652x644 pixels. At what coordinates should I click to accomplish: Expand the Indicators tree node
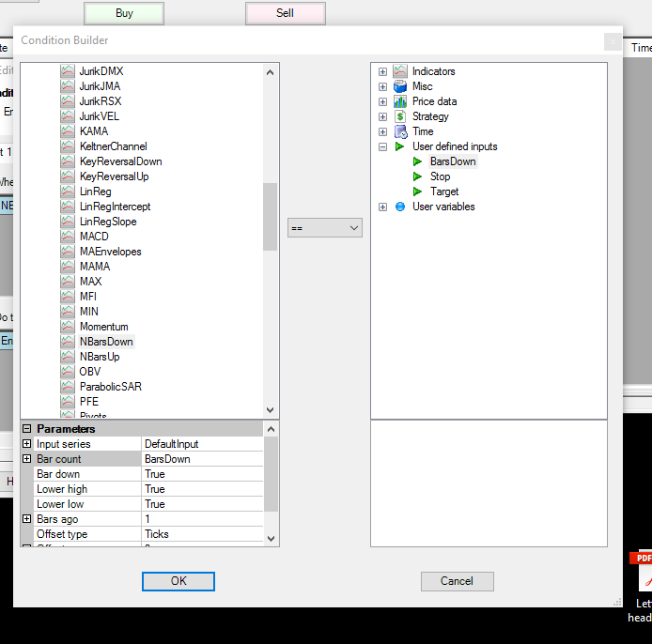pyautogui.click(x=382, y=71)
